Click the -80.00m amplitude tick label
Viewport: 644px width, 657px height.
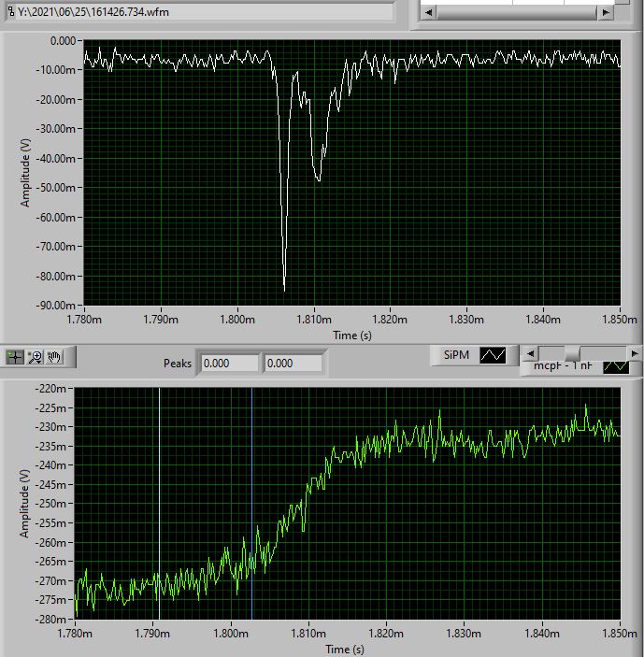pos(56,276)
